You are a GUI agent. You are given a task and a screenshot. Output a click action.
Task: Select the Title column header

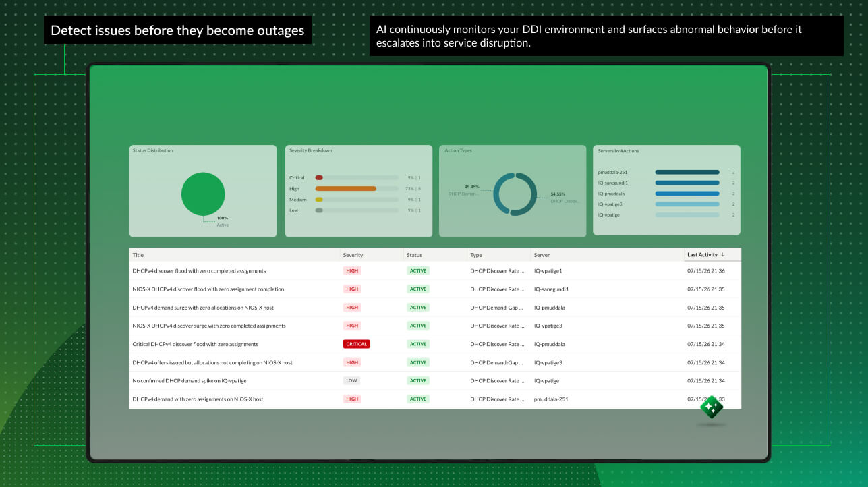[138, 255]
